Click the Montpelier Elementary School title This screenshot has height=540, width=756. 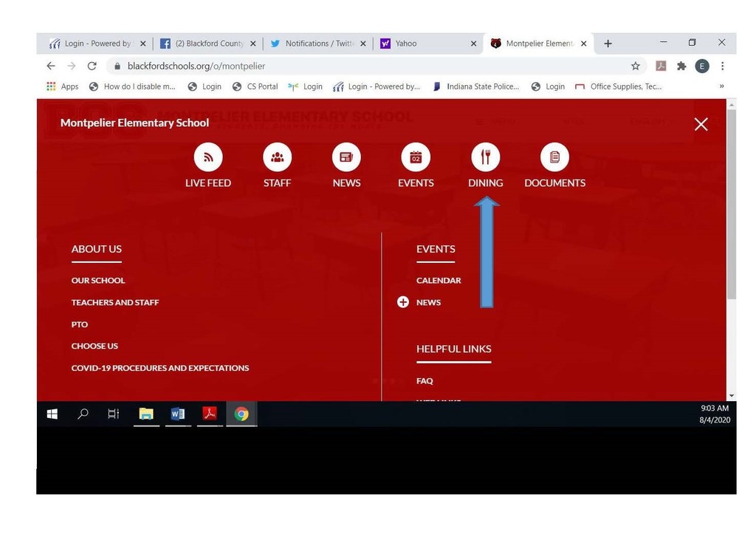point(134,123)
